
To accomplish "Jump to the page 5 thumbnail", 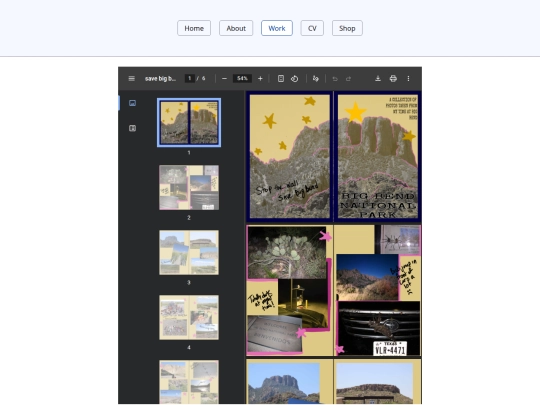I will [189, 382].
